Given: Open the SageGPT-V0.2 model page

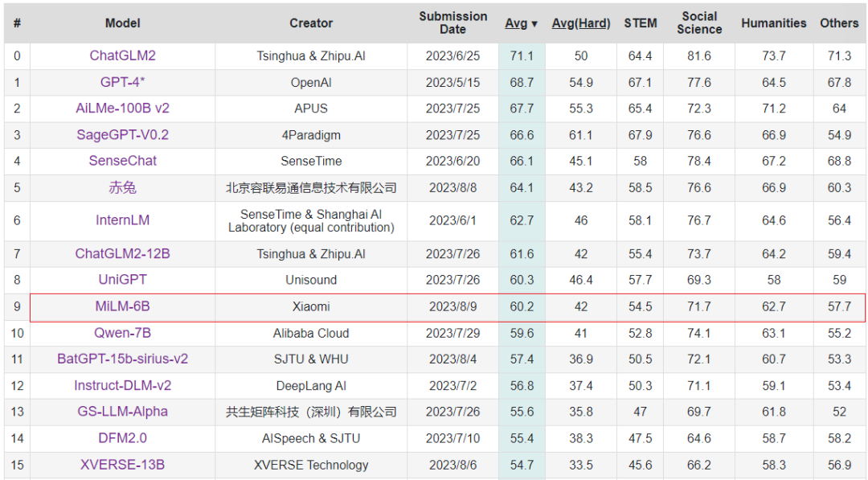Looking at the screenshot, I should [x=122, y=135].
